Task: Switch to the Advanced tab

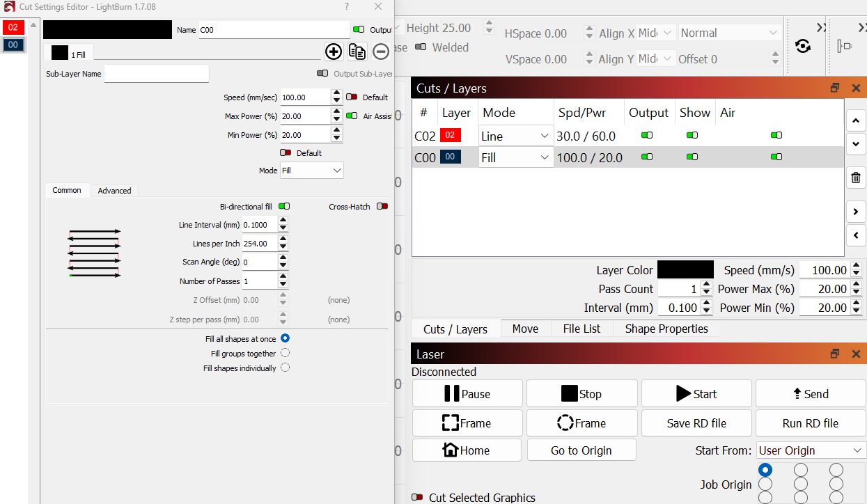Action: [114, 191]
